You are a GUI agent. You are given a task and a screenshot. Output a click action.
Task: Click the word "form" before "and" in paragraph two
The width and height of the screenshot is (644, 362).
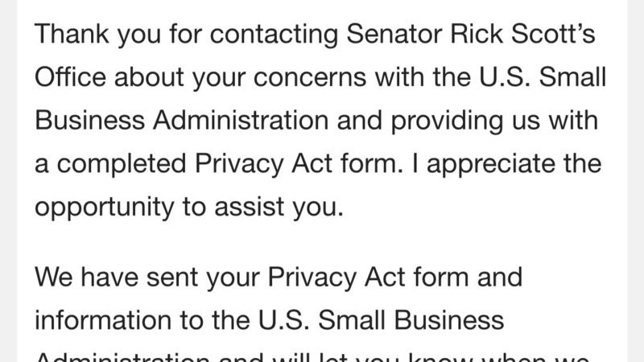pyautogui.click(x=441, y=277)
